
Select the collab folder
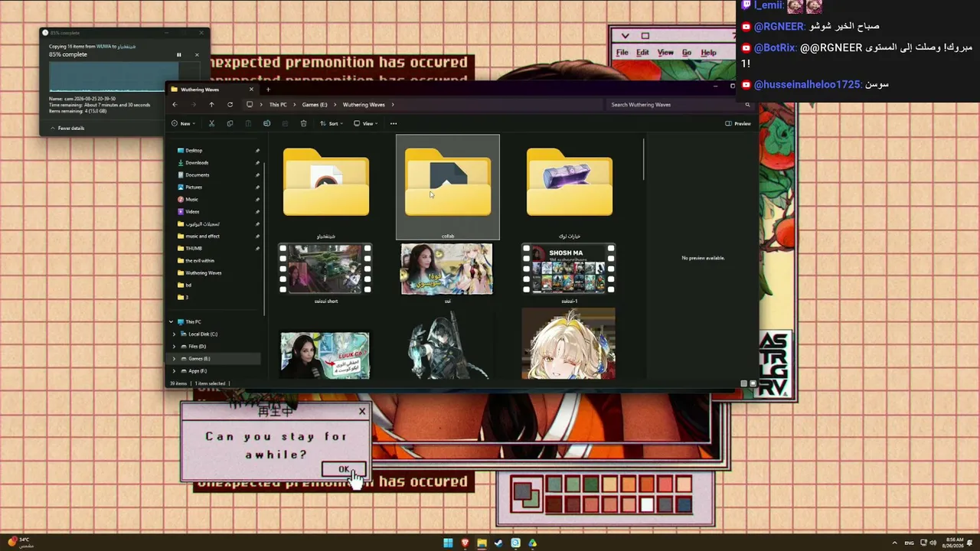pos(448,187)
